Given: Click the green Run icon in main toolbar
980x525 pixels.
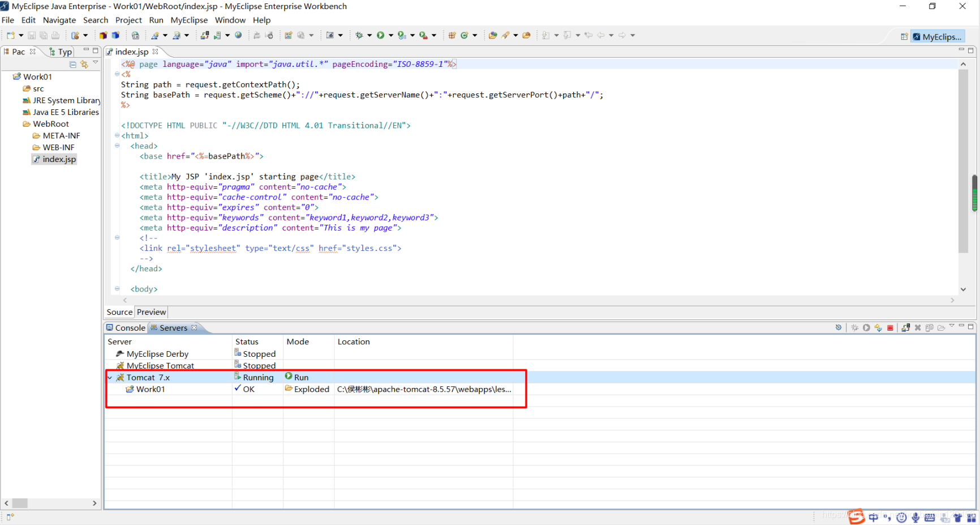Looking at the screenshot, I should [381, 35].
